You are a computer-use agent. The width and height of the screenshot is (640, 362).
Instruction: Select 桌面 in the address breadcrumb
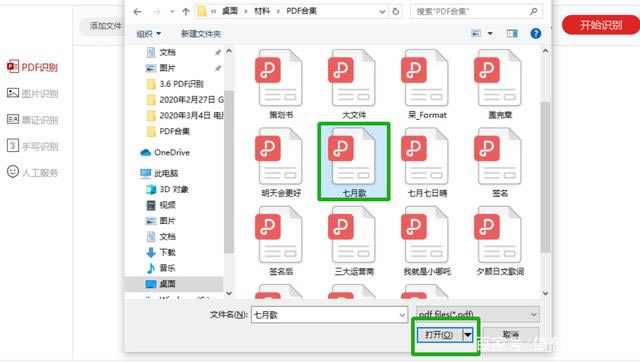[x=230, y=11]
